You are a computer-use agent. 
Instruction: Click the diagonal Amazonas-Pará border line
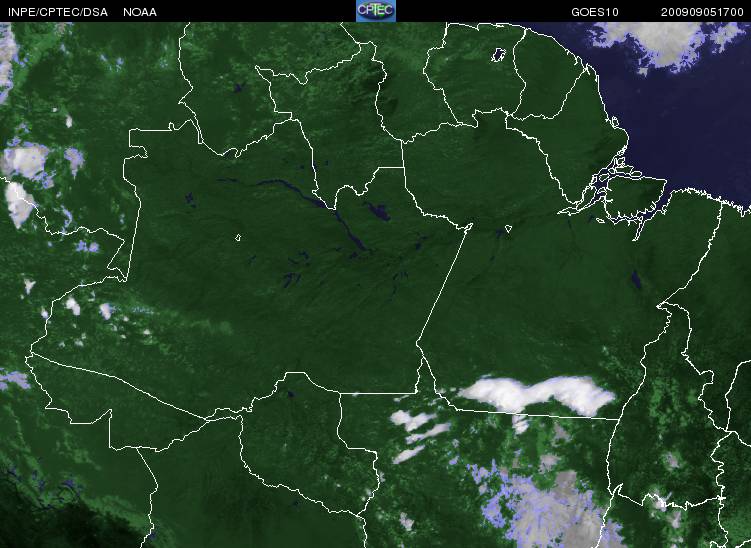click(444, 283)
